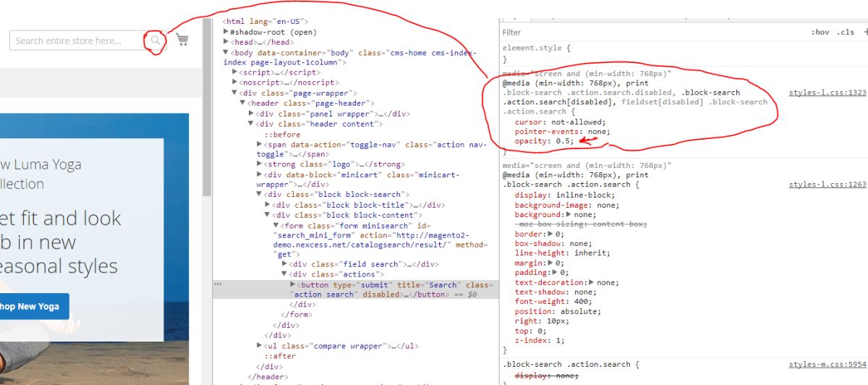Collapse the body element node
The height and width of the screenshot is (385, 868).
click(x=226, y=52)
